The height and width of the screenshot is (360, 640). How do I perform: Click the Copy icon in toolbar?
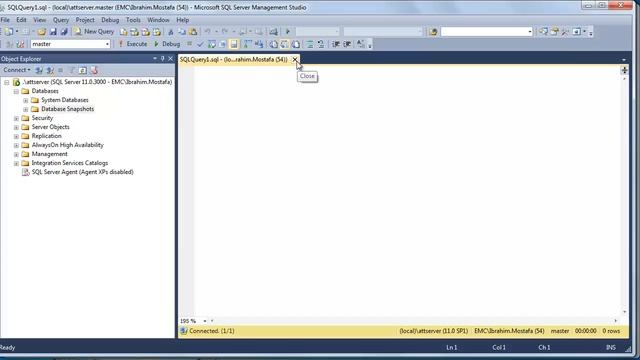tap(182, 31)
